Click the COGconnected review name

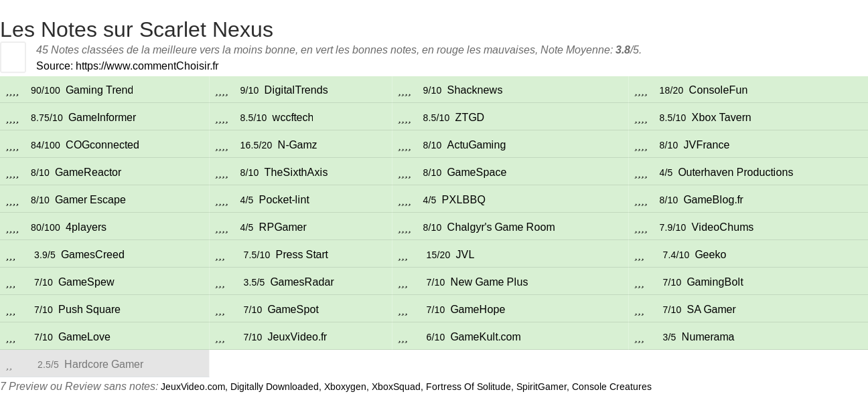pyautogui.click(x=102, y=145)
